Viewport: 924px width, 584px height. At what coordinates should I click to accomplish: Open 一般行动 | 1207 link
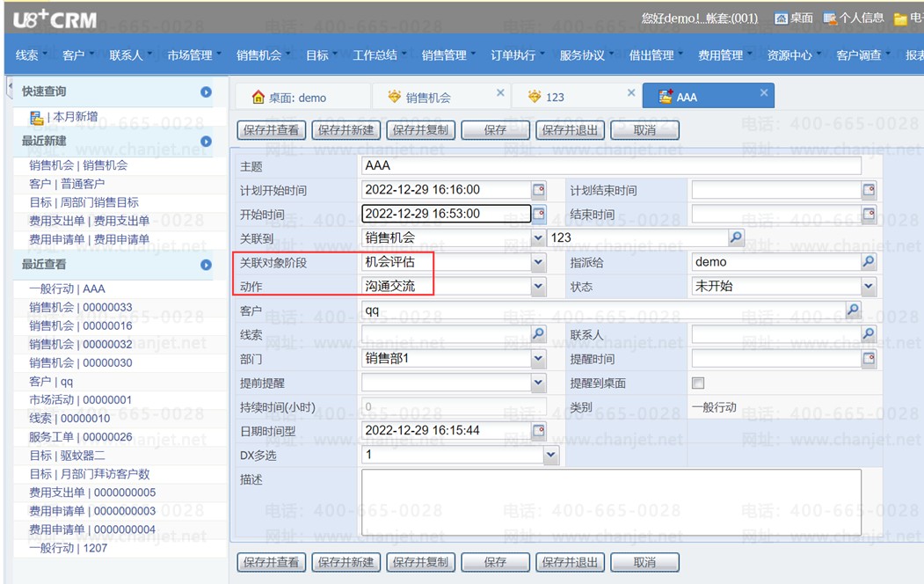pyautogui.click(x=69, y=547)
